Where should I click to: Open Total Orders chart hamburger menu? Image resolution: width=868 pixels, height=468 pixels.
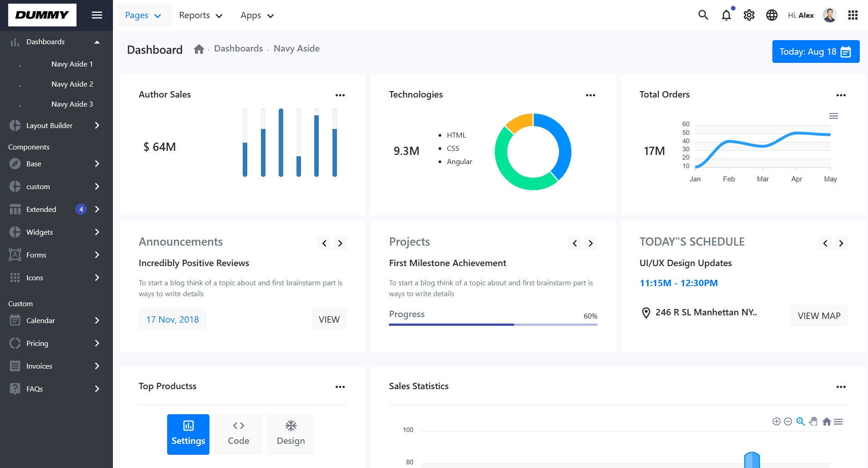[834, 116]
